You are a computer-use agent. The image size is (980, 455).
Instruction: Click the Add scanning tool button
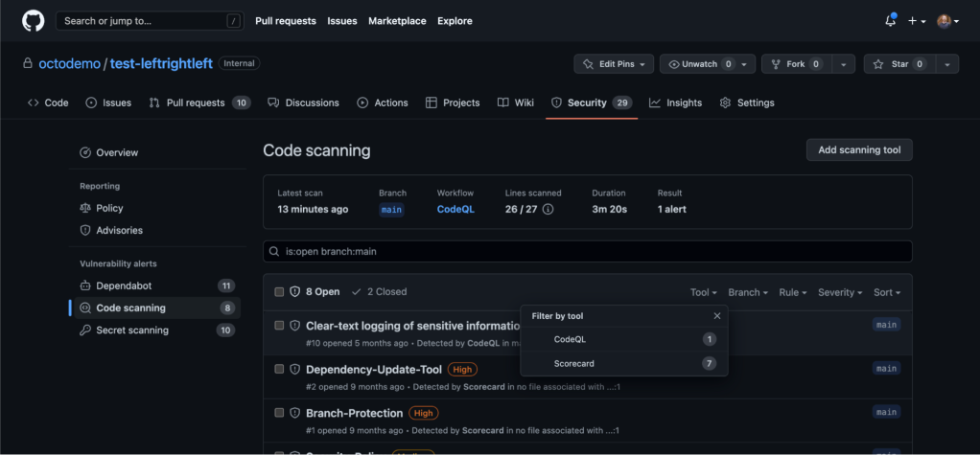858,149
